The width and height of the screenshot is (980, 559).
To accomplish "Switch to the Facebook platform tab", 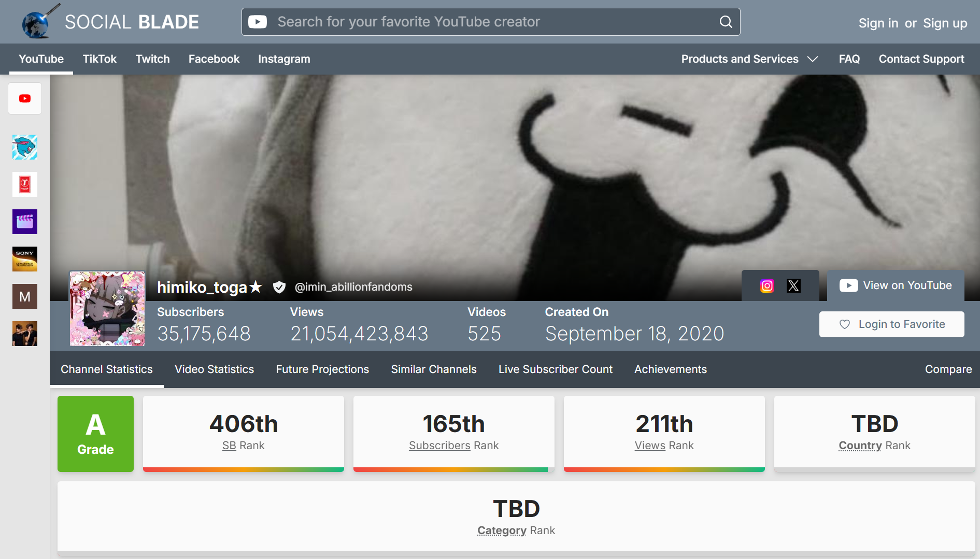I will [214, 59].
